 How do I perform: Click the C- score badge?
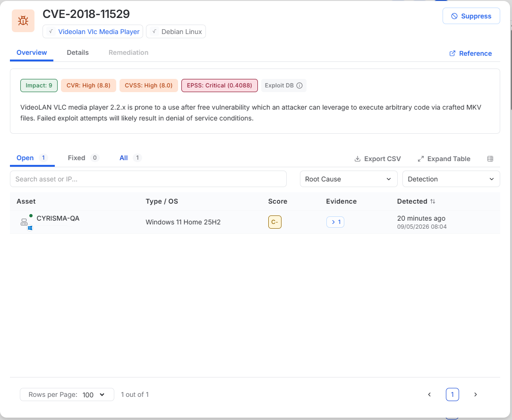click(274, 222)
